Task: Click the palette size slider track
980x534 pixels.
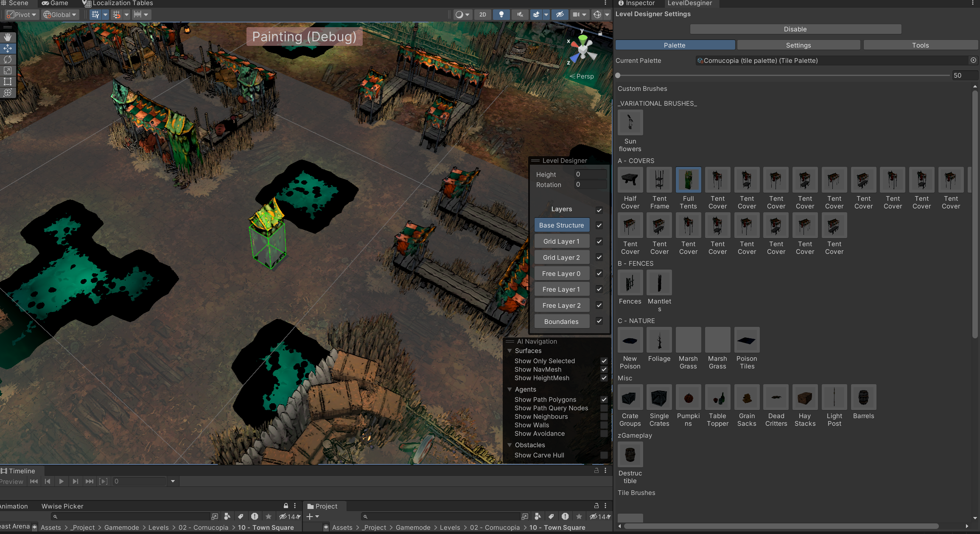Action: pyautogui.click(x=783, y=76)
